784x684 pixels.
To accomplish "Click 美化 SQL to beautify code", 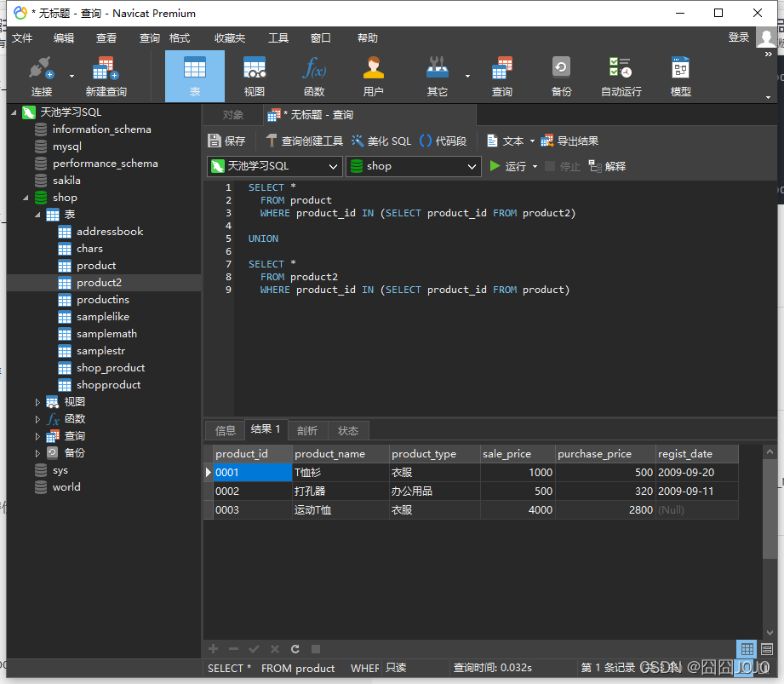I will (x=381, y=141).
